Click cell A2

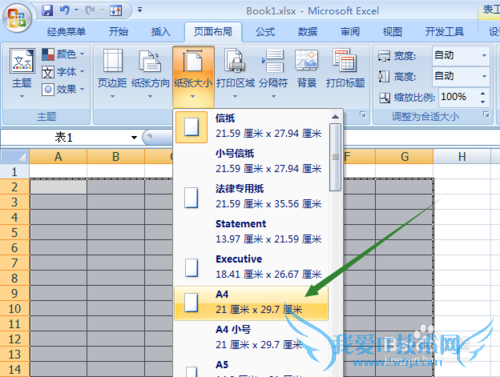pyautogui.click(x=58, y=187)
